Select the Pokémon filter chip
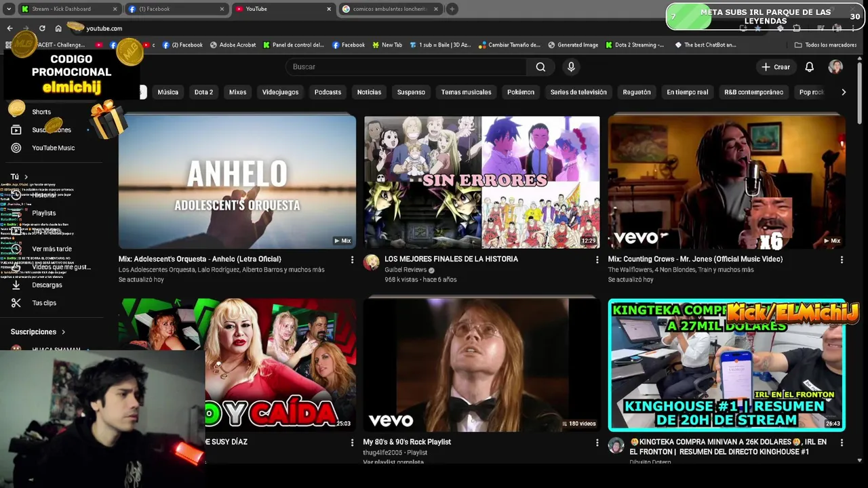The width and height of the screenshot is (868, 488). click(521, 92)
